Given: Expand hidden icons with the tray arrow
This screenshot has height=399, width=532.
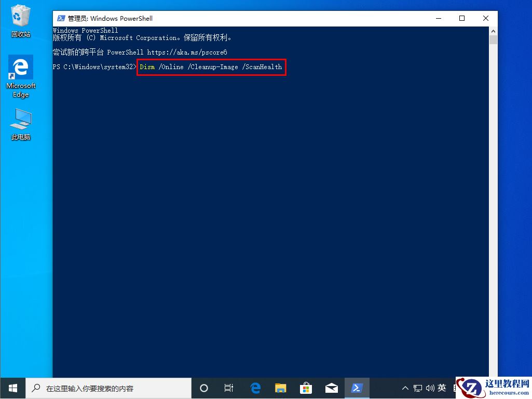Looking at the screenshot, I should click(405, 388).
